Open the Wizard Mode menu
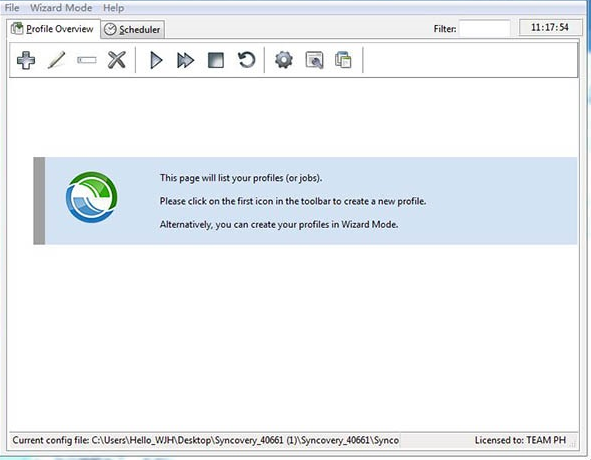This screenshot has height=460, width=591. (61, 8)
